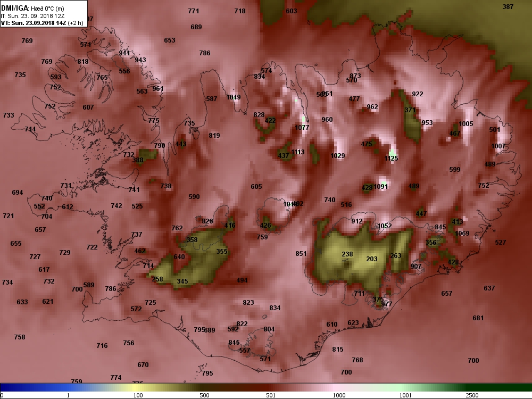Click the 437 value on the map
Viewport: 532px width, 399px height.
point(284,156)
